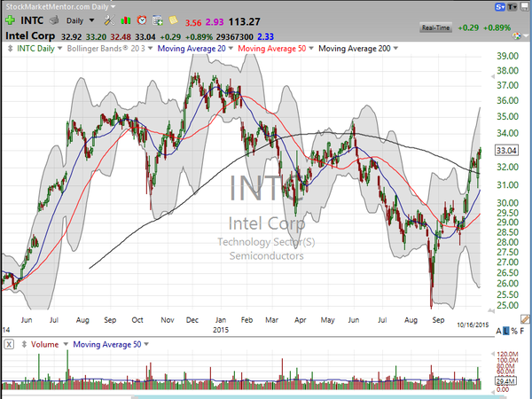Click the calendar with plus icon

pos(158,20)
